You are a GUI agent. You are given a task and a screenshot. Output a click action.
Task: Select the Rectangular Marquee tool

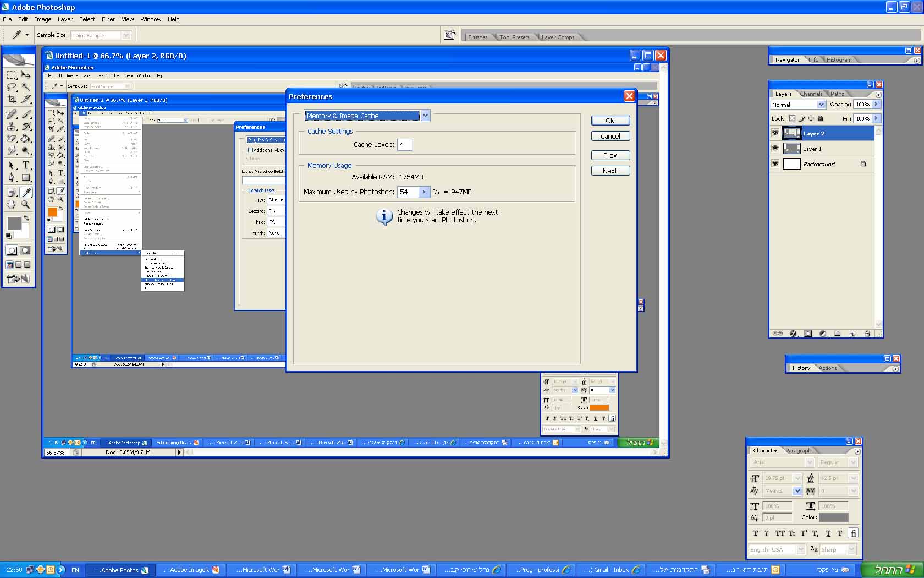[12, 75]
